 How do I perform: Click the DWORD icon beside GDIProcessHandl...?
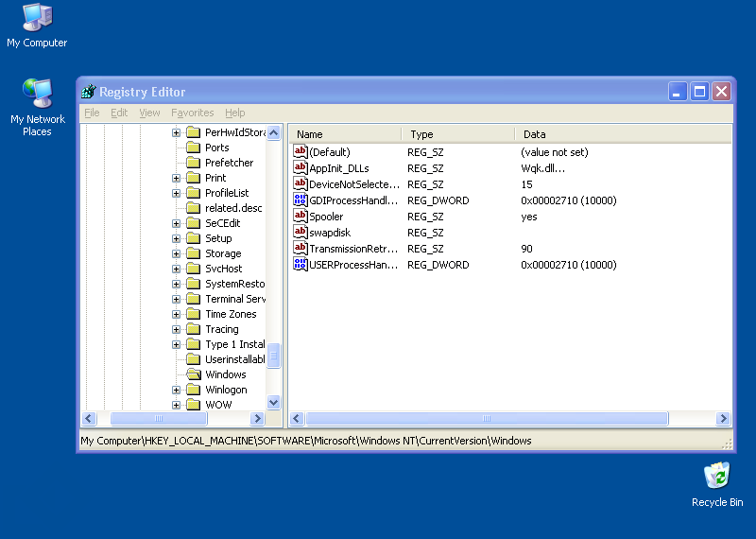(x=300, y=200)
